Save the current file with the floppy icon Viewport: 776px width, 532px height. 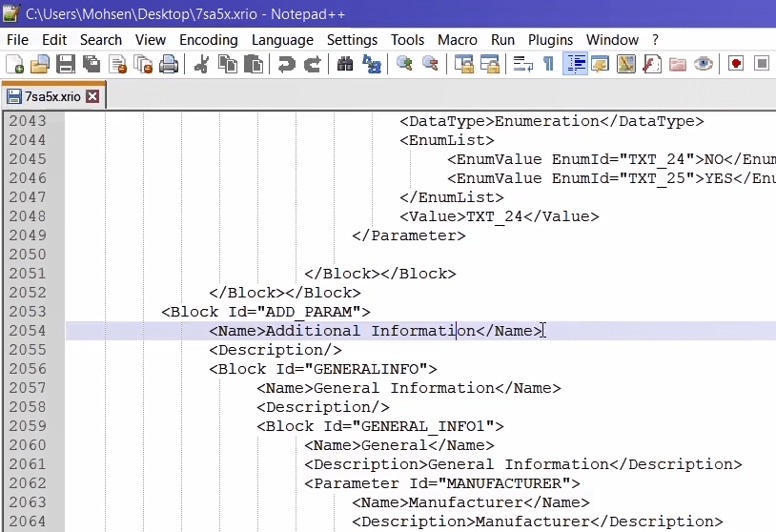(x=65, y=64)
